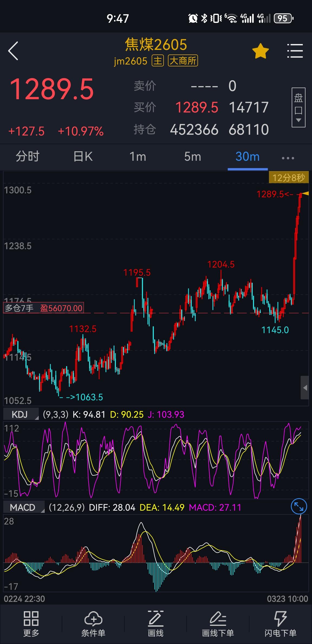Image resolution: width=312 pixels, height=644 pixels.
Task: Toggle the favorite star icon
Action: click(x=260, y=51)
